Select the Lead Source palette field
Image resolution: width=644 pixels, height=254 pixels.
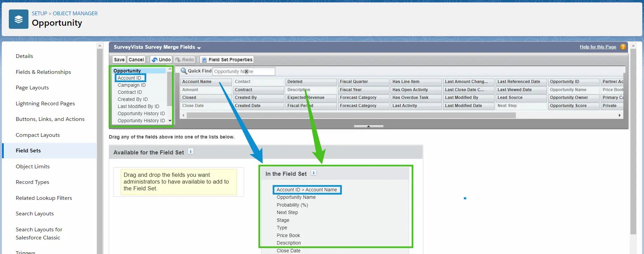coord(521,98)
